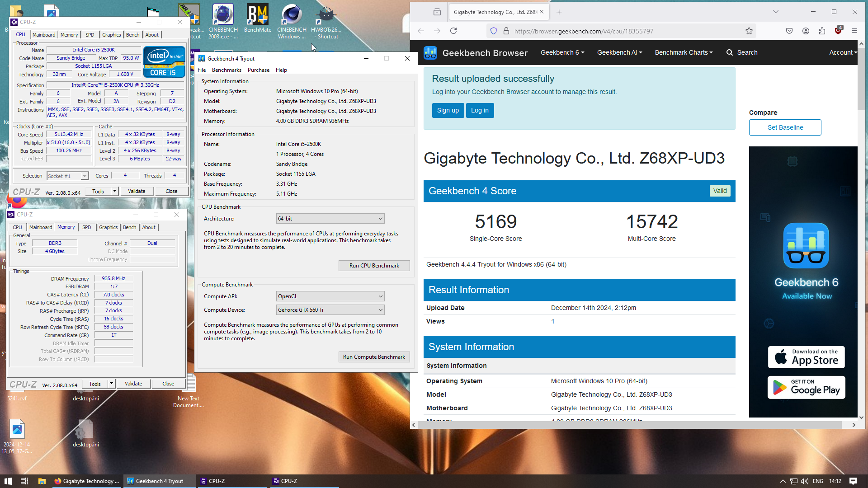Switch to Geekbench 4 Tryout taskbar item
The width and height of the screenshot is (868, 488).
click(x=160, y=481)
